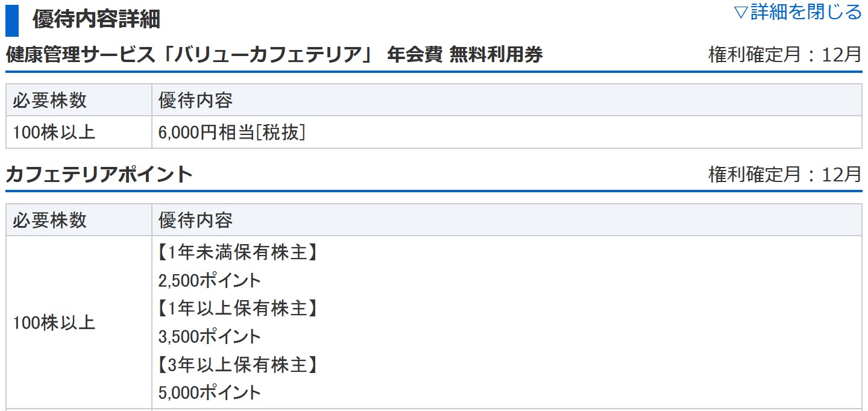This screenshot has height=411, width=868.
Task: Click 権利確定月：12月 beside the カフェテリアポイント heading
Action: pyautogui.click(x=785, y=174)
